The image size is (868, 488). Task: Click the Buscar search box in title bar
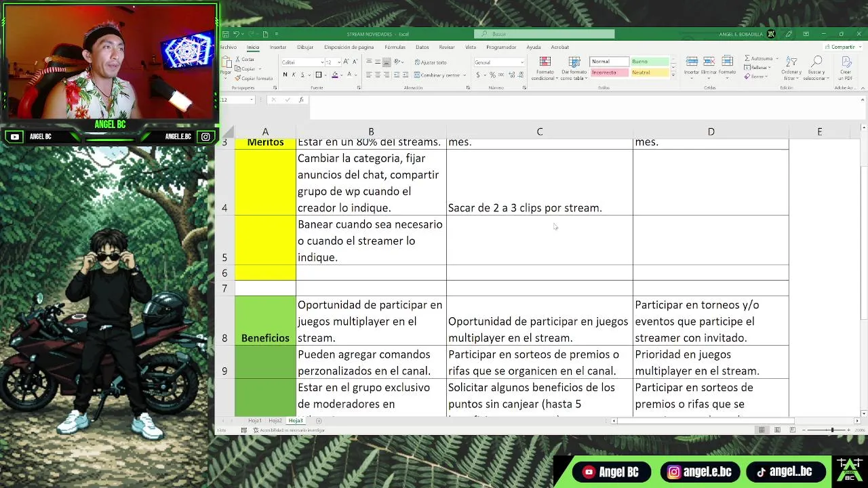(545, 34)
